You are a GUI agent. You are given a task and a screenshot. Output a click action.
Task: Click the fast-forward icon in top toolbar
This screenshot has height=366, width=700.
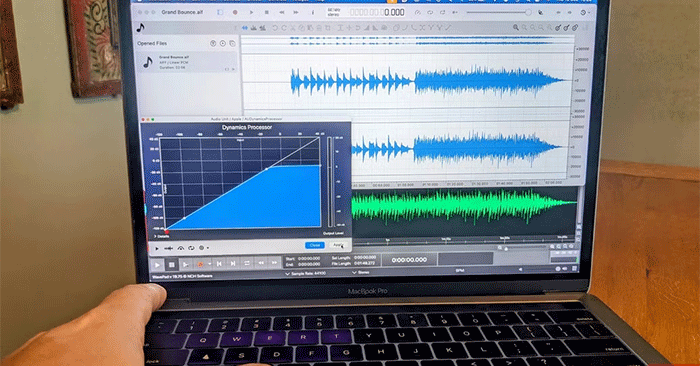coord(295,12)
